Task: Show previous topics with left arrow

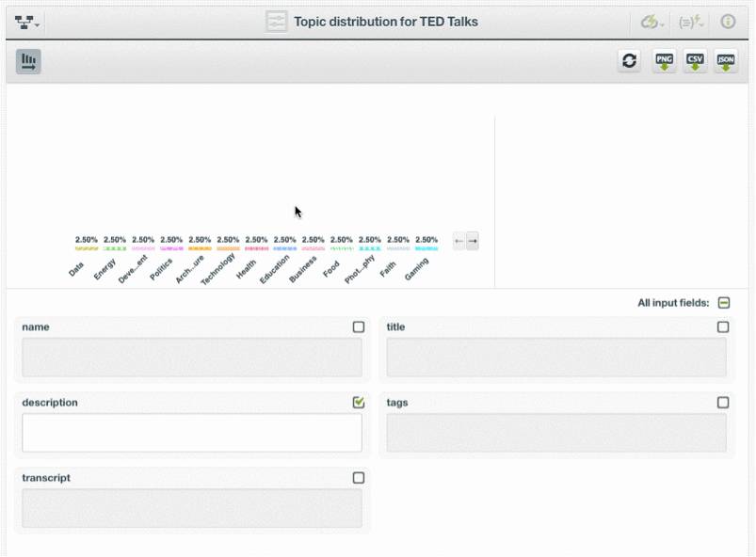Action: [x=458, y=241]
